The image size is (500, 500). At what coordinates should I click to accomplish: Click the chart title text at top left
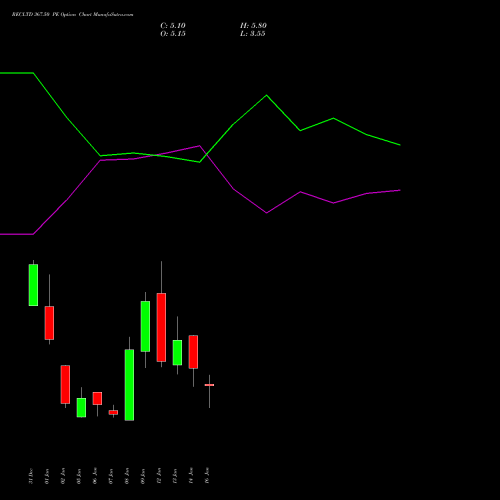(72, 15)
